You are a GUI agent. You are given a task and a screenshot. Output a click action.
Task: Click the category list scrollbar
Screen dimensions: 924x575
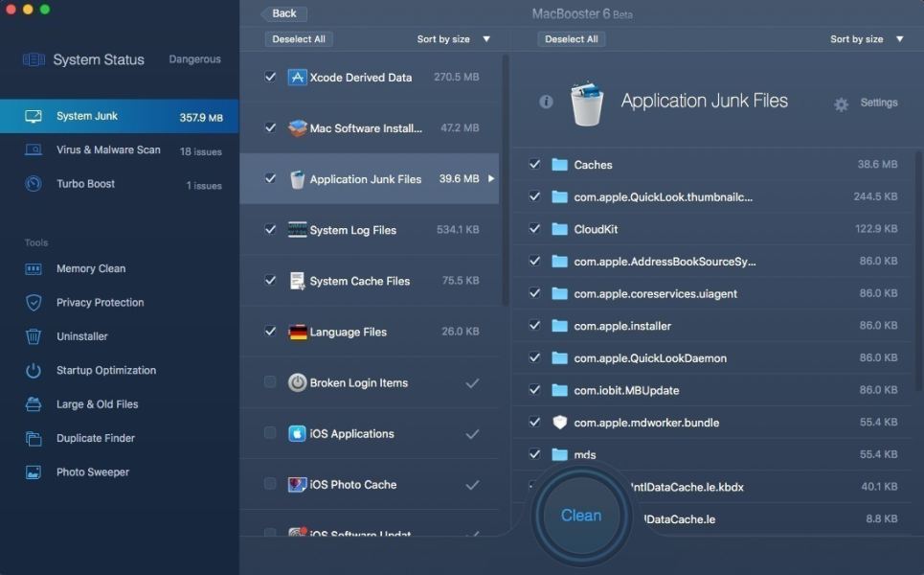[x=505, y=180]
